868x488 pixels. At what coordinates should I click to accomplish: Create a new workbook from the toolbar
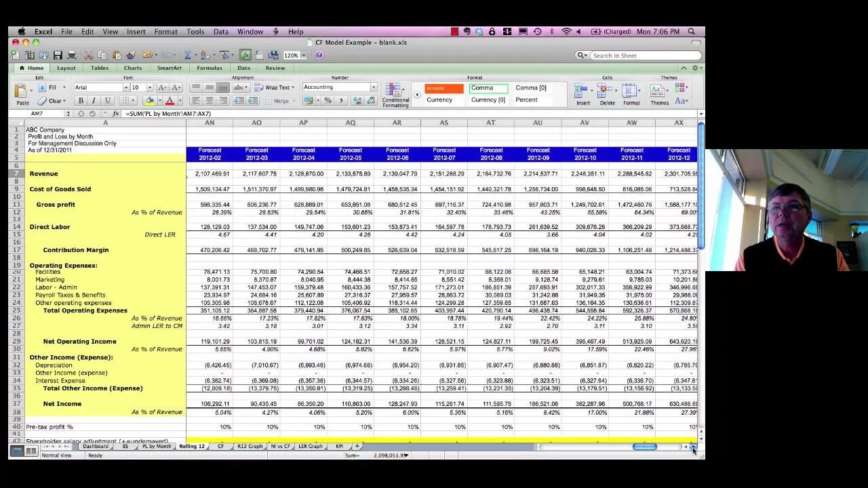click(x=16, y=55)
